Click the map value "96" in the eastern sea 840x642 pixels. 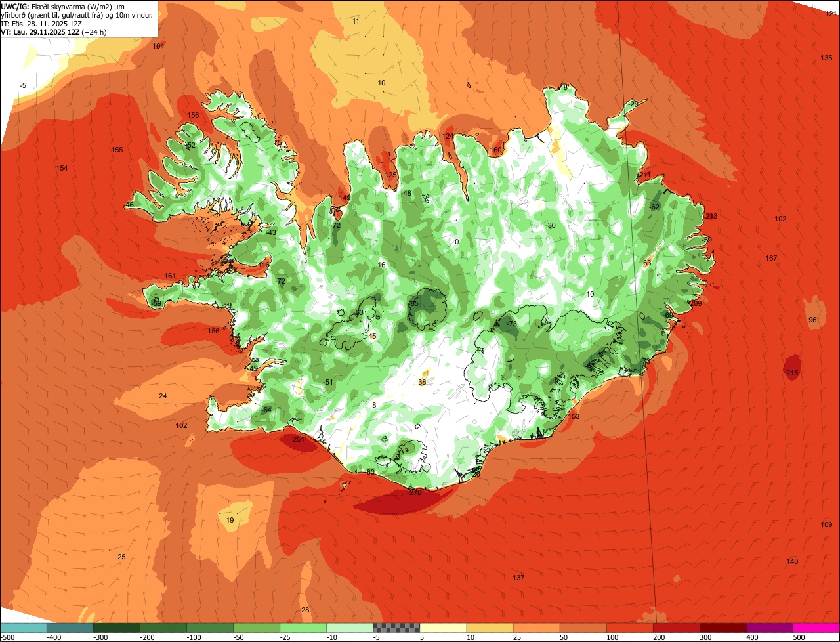[812, 320]
